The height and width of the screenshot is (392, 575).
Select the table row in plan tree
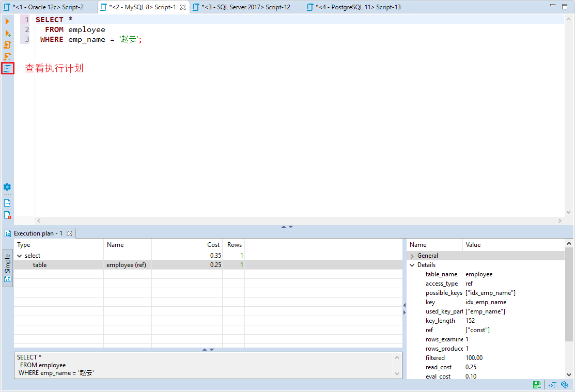pyautogui.click(x=208, y=265)
